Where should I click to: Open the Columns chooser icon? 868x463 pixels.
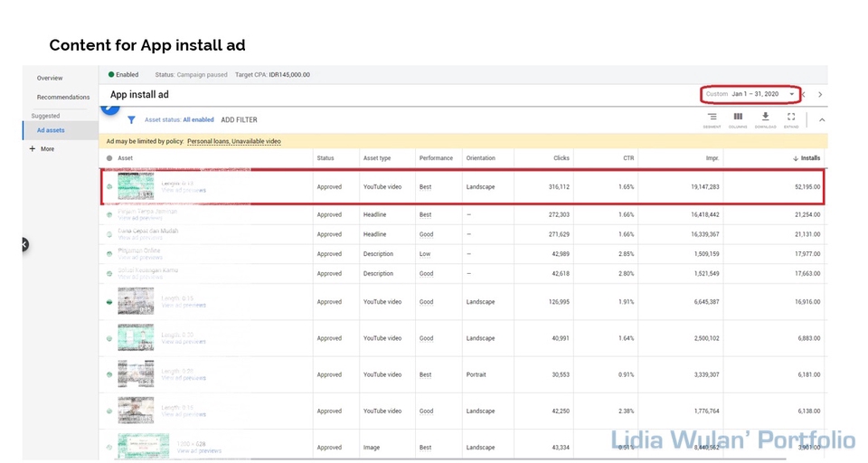(x=738, y=117)
